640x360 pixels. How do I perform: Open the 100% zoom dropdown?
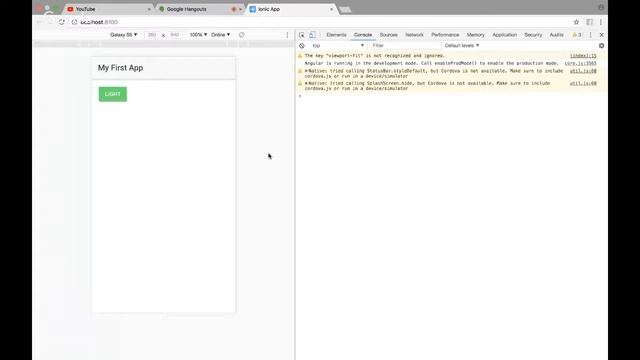point(198,35)
